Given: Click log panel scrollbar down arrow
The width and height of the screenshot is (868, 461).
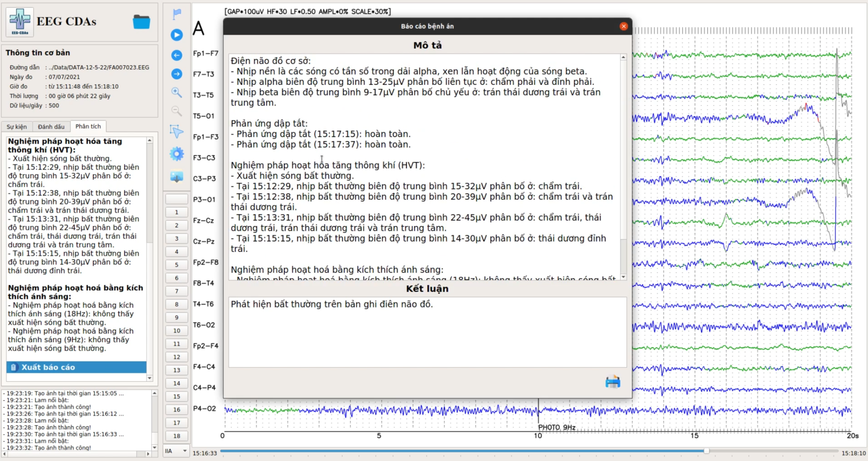Looking at the screenshot, I should coord(154,447).
